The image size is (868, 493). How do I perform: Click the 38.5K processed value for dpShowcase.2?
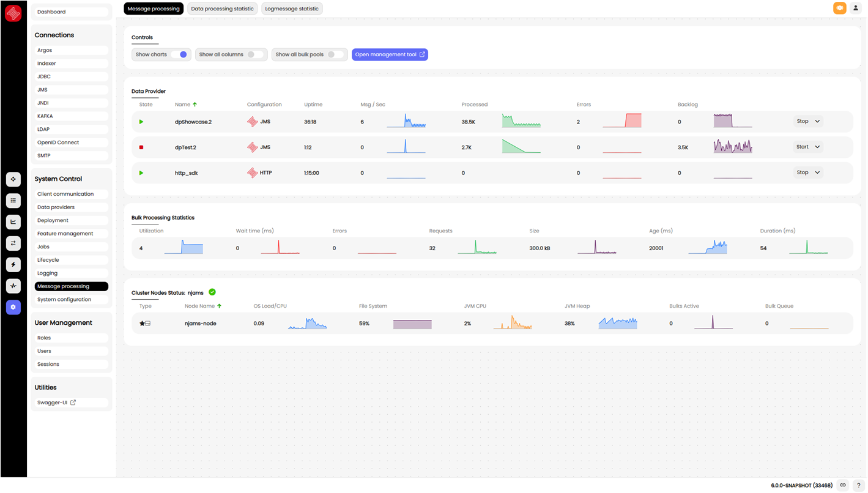(x=469, y=122)
